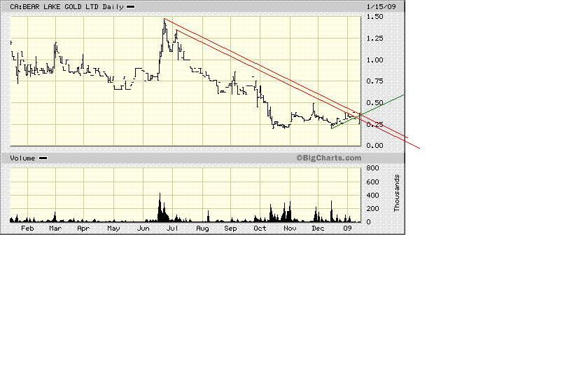Click the CA:BEAR LAKE GOLD LTD Daily title
This screenshot has height=368, width=588.
click(66, 7)
